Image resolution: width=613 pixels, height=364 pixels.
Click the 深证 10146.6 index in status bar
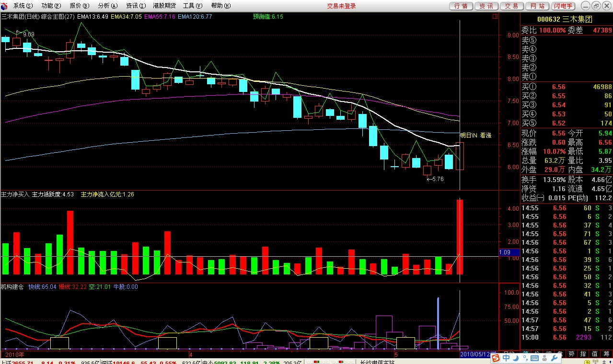coord(118,362)
